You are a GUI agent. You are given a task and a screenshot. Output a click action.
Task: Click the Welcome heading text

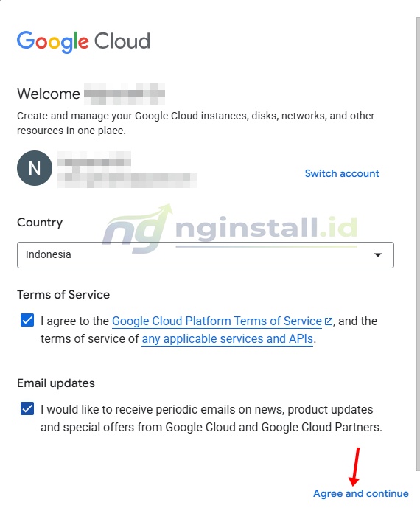(49, 94)
